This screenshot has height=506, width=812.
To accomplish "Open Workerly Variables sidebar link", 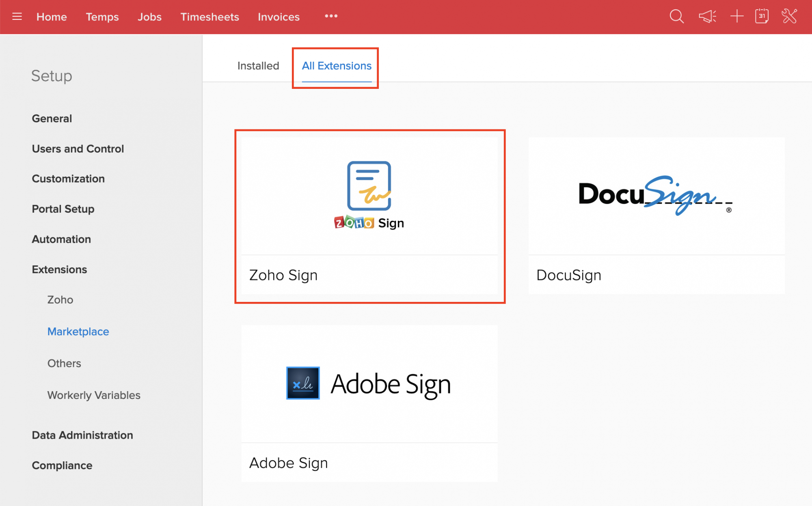I will (94, 395).
